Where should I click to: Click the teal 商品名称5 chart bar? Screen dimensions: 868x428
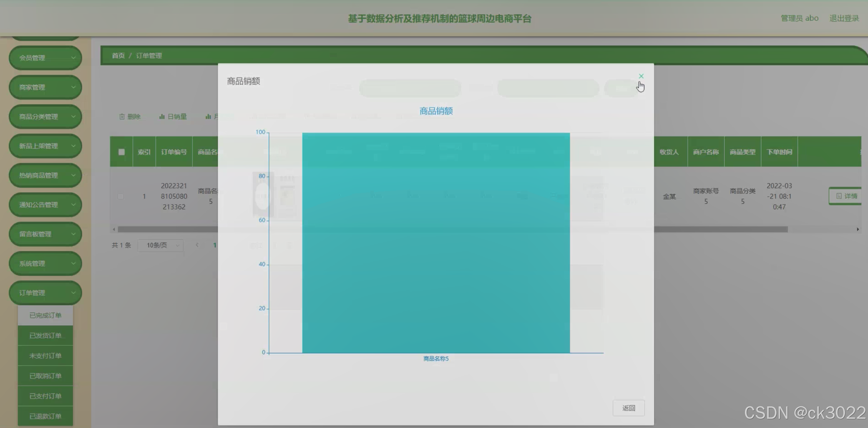[436, 243]
